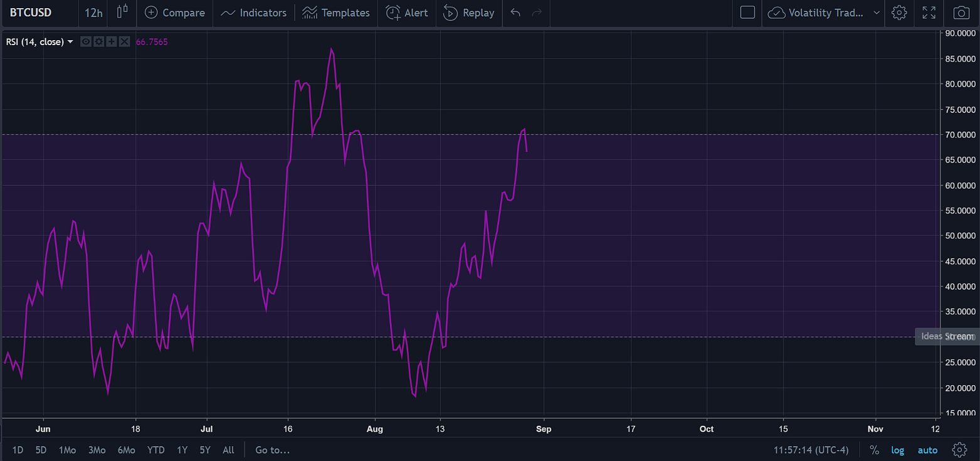Select the 1D time range
This screenshot has height=461, width=980.
[x=18, y=450]
